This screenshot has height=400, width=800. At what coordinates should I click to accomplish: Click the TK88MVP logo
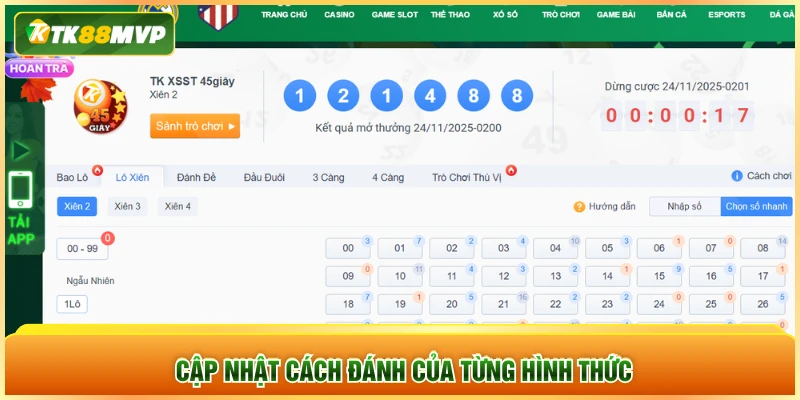(95, 34)
